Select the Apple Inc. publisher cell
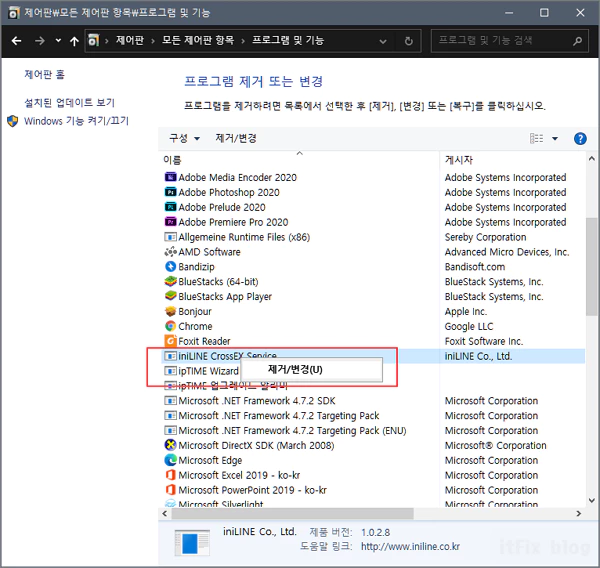Screen dimensions: 600x568 466,312
